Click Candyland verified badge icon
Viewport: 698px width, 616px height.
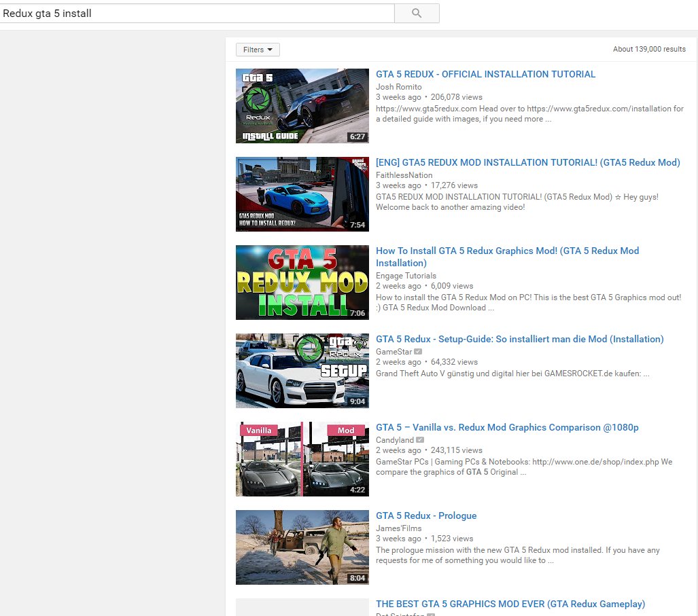coord(420,440)
